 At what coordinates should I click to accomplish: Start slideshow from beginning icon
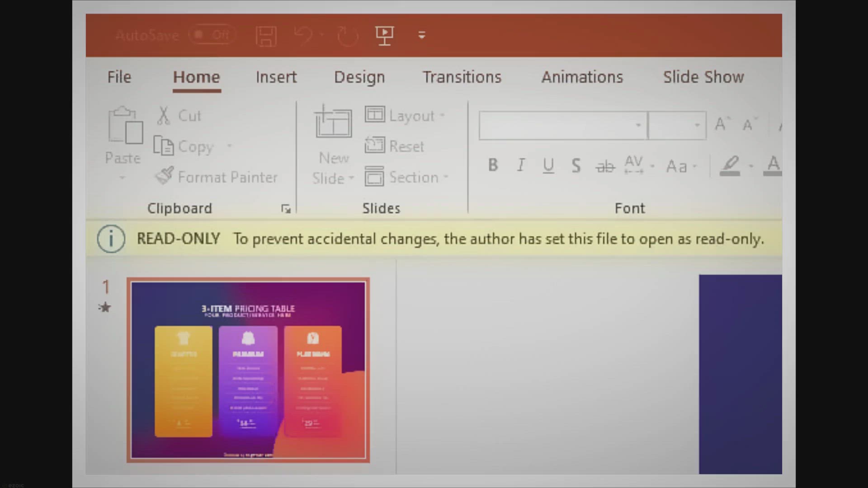384,35
